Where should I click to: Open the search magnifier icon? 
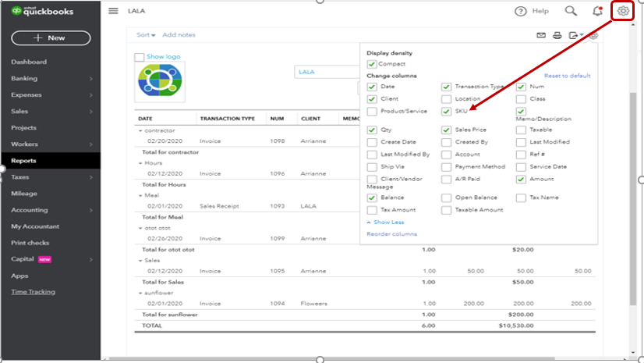tap(571, 11)
